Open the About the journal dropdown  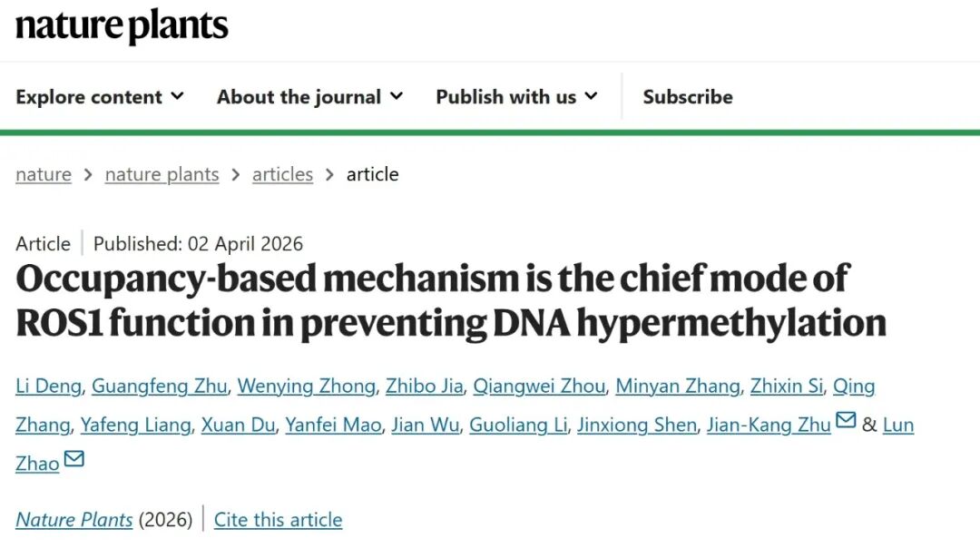pyautogui.click(x=309, y=97)
